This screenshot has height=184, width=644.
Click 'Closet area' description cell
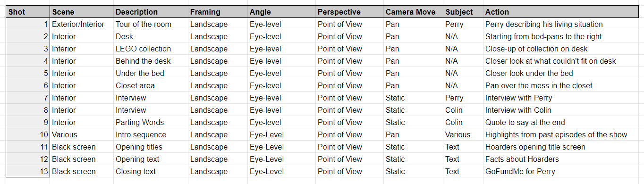(x=151, y=86)
